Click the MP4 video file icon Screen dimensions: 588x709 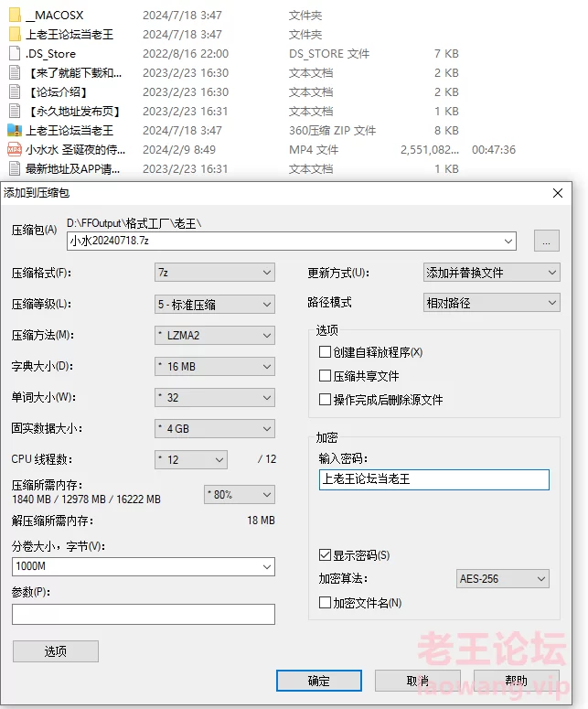15,149
